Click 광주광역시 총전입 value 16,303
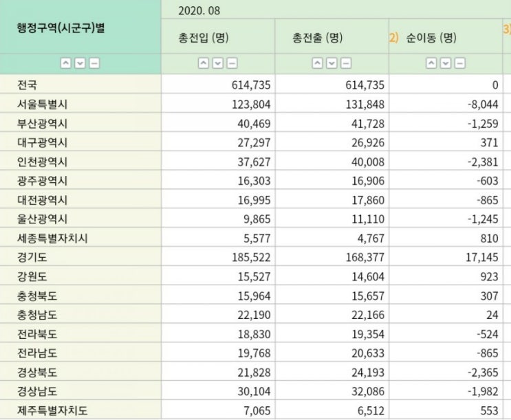Screen dimensions: 511x420 tap(254, 181)
